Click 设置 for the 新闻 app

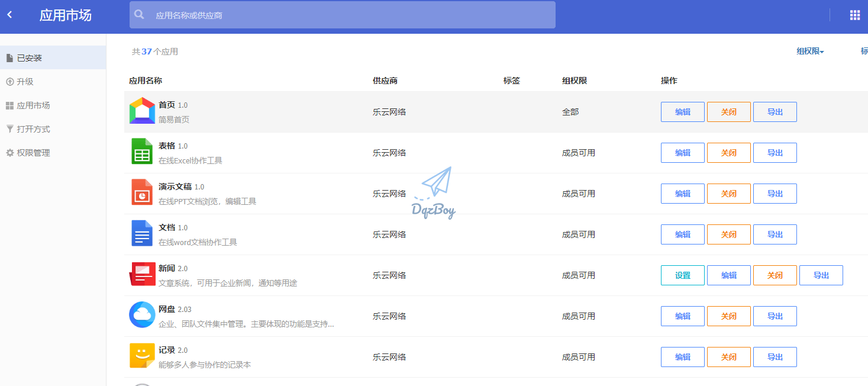pos(682,275)
